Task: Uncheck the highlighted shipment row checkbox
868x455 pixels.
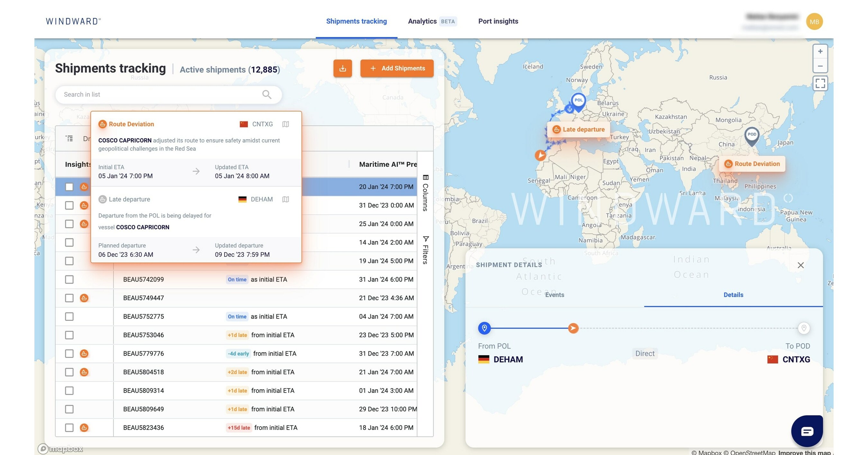Action: click(x=69, y=187)
